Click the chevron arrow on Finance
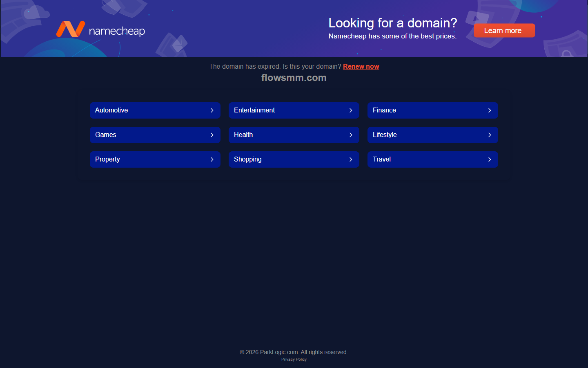This screenshot has width=588, height=368. (x=490, y=110)
